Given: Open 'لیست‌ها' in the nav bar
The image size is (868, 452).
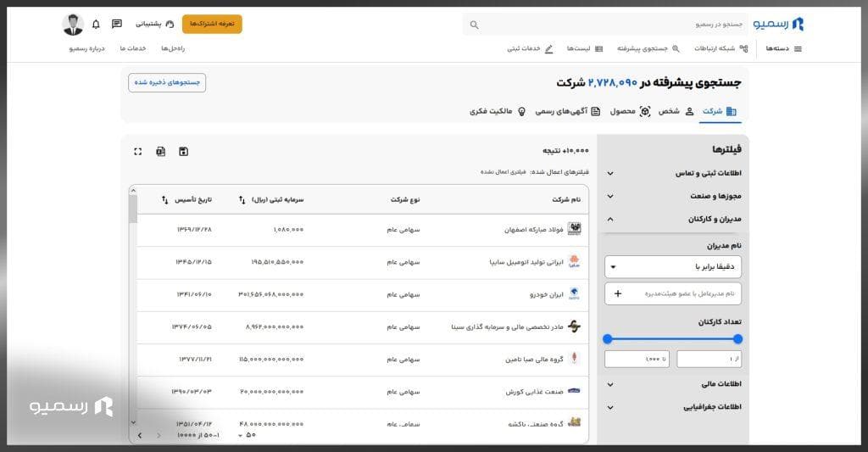Looking at the screenshot, I should click(585, 48).
